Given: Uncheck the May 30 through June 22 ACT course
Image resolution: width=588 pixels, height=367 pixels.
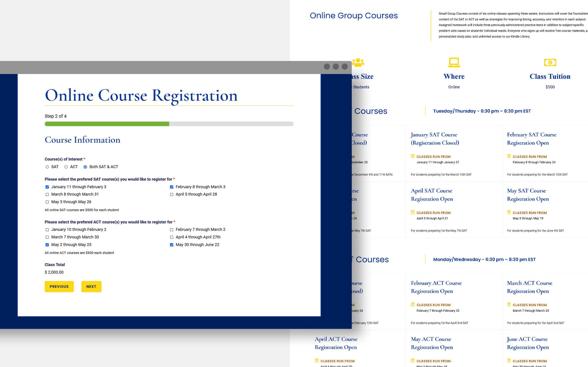Looking at the screenshot, I should [x=172, y=245].
